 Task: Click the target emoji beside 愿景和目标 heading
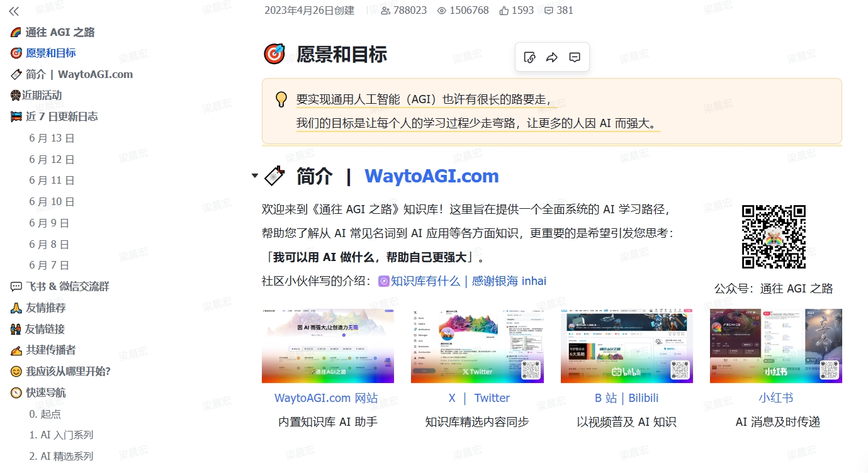(x=274, y=54)
